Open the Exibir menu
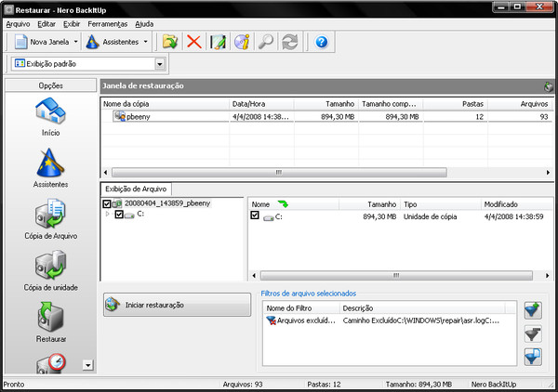This screenshot has height=392, width=558. tap(72, 24)
